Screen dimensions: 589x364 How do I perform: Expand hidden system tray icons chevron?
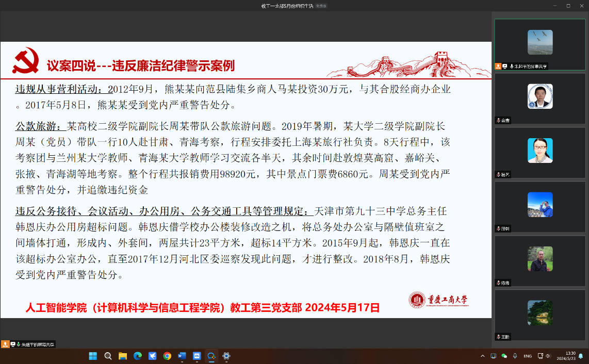coord(483,356)
